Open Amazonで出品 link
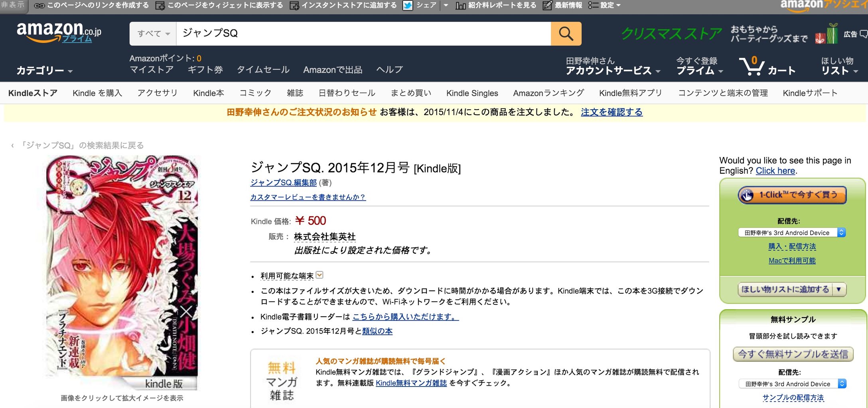Image resolution: width=868 pixels, height=408 pixels. (333, 70)
